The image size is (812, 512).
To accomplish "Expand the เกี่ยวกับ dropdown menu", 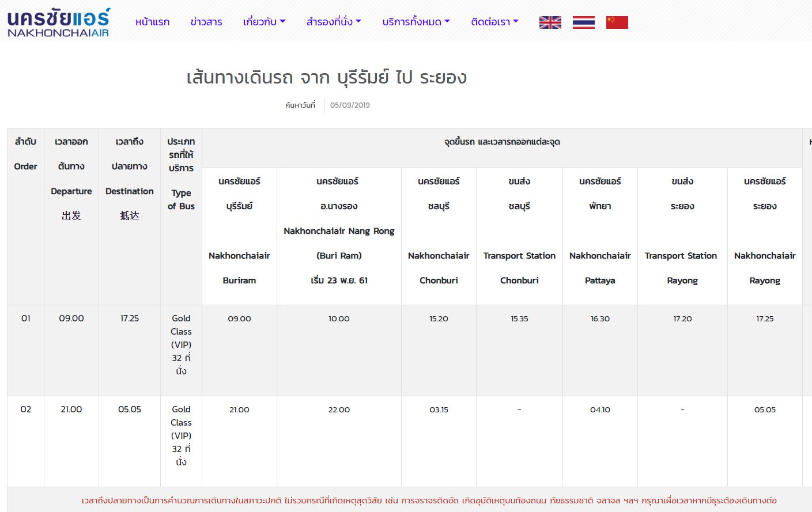I will (265, 22).
